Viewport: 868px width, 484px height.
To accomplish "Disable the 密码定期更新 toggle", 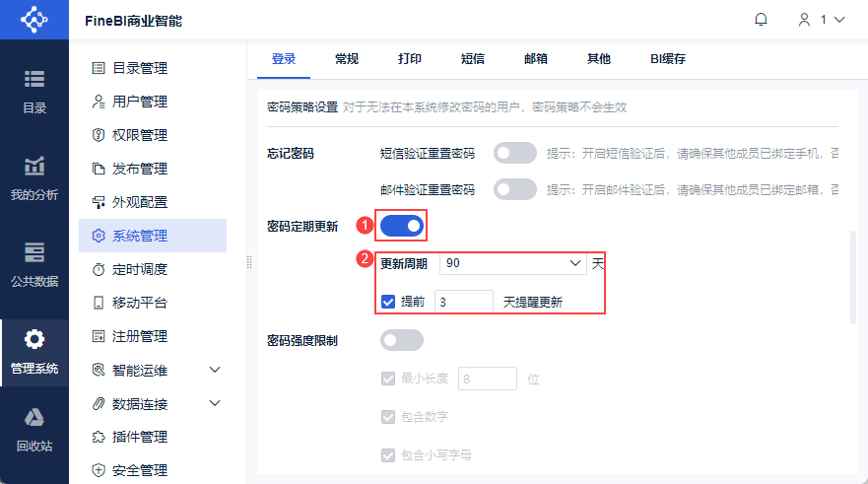I will (x=402, y=227).
